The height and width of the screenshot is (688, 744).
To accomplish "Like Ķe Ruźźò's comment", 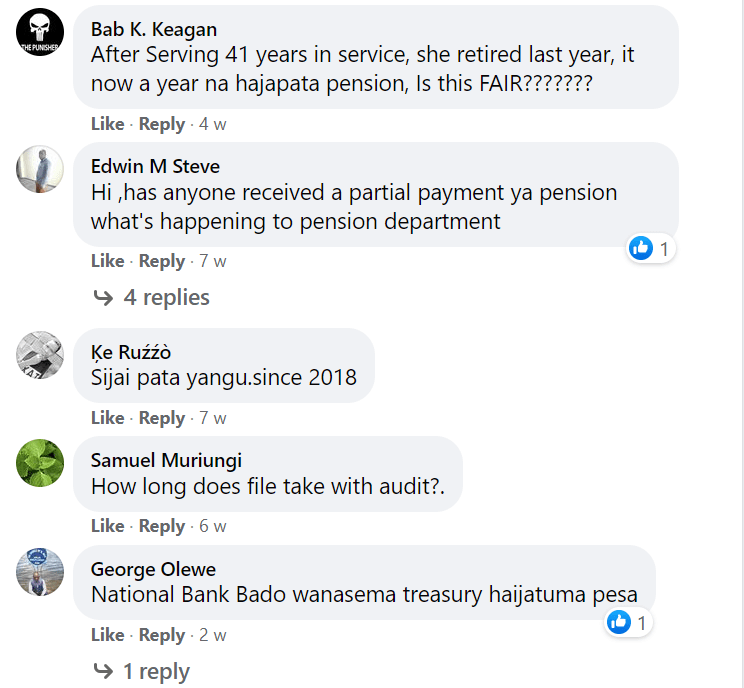I will coord(107,418).
